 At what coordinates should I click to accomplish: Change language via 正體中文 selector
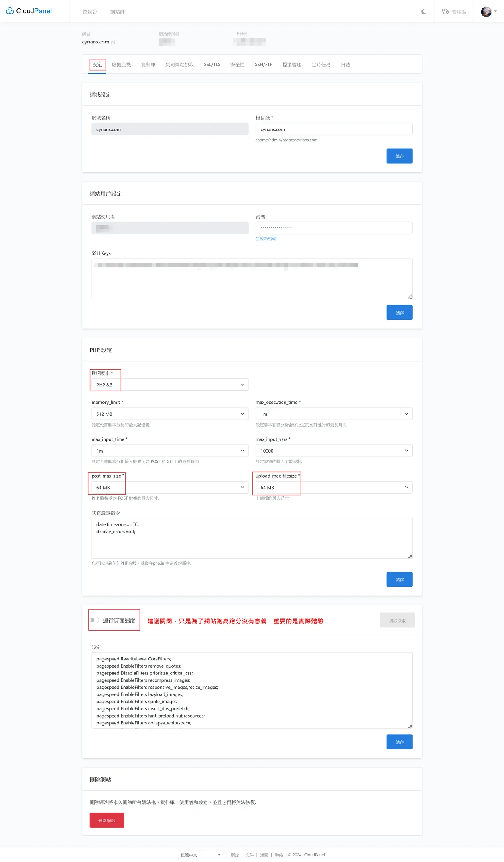pos(200,855)
